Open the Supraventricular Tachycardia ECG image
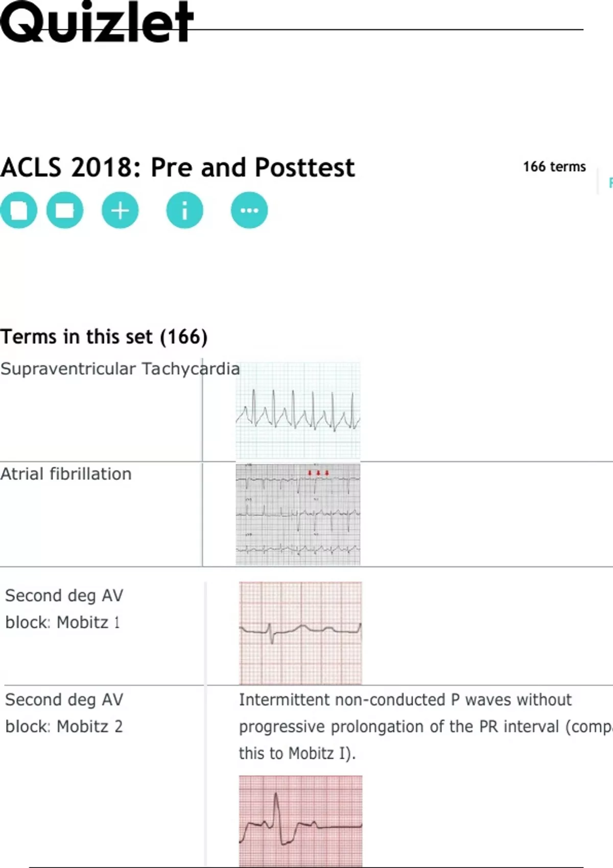 coord(298,411)
